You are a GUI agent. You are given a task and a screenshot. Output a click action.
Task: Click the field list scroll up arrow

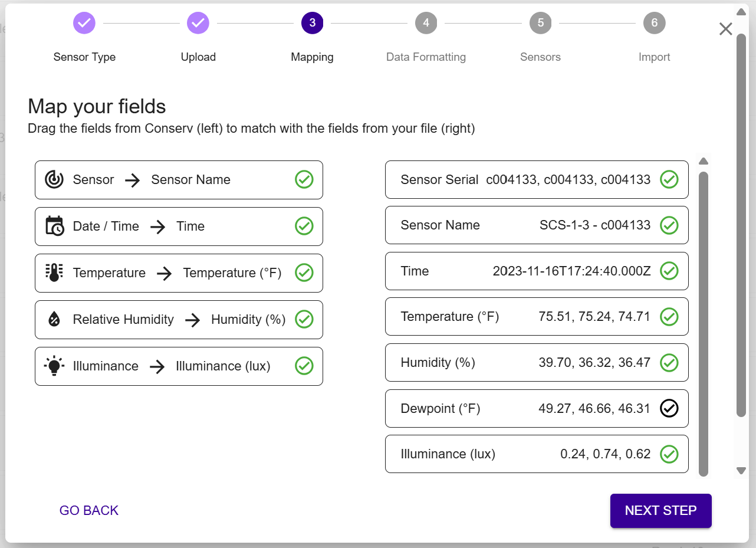click(x=703, y=161)
